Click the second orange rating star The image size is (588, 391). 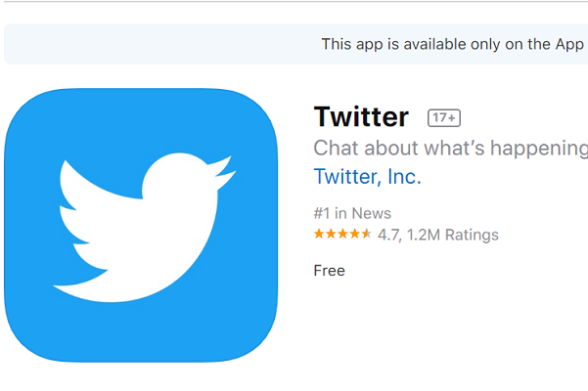coord(331,234)
